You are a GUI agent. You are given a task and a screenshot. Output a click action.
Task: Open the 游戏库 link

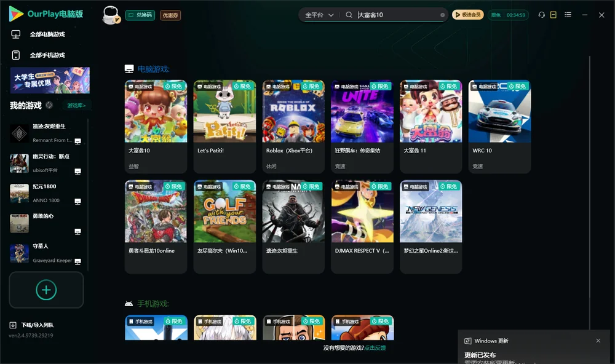[76, 105]
